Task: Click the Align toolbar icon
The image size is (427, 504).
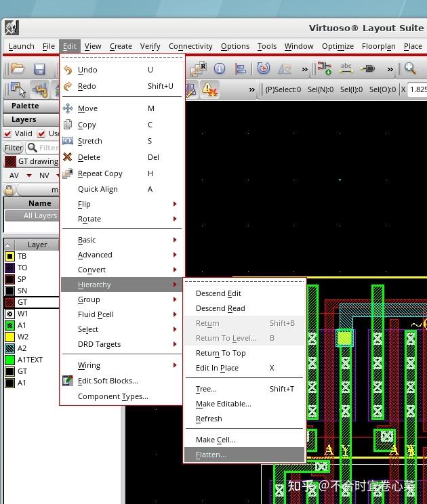Action: pos(241,69)
